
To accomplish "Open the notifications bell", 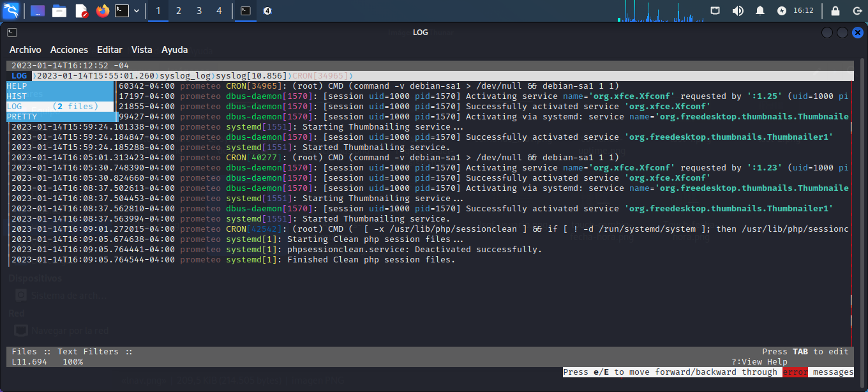I will coord(760,11).
